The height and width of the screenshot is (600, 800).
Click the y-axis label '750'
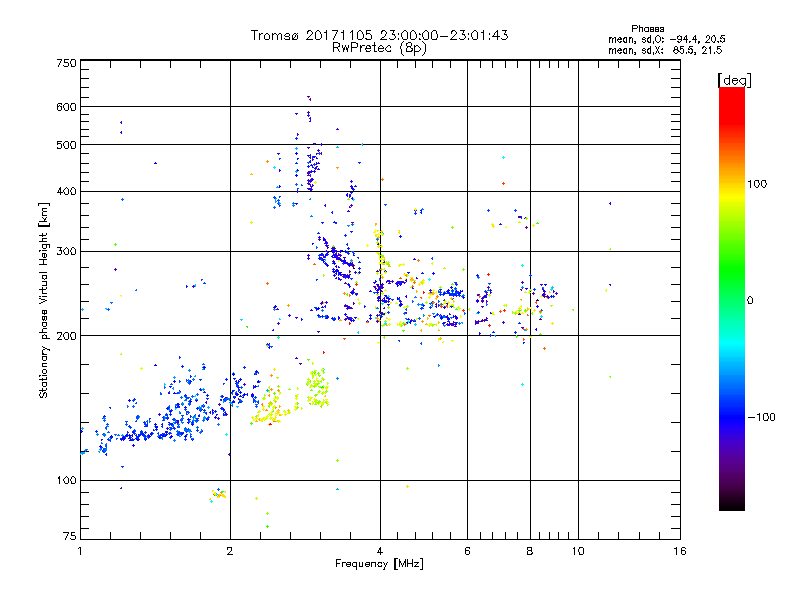tap(66, 63)
